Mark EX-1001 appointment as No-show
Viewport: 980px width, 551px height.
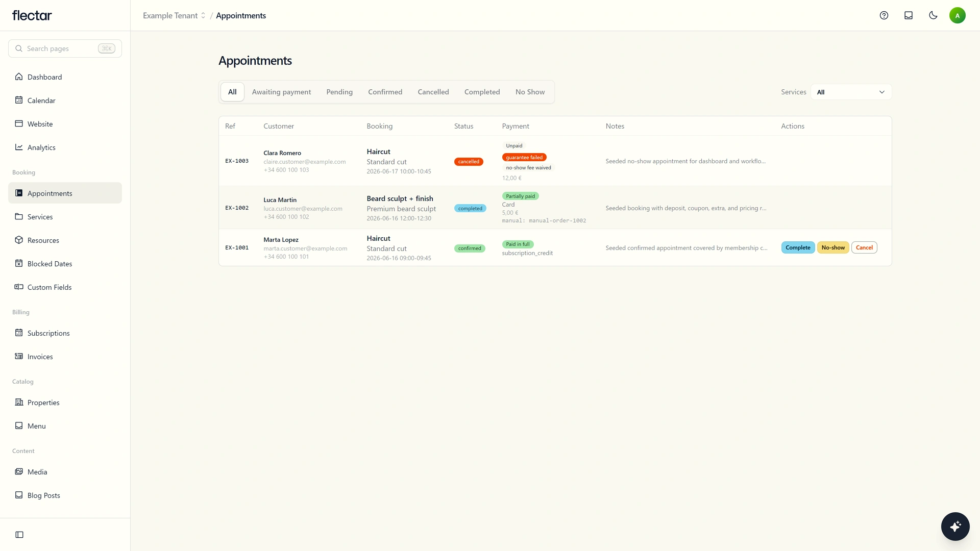point(833,247)
